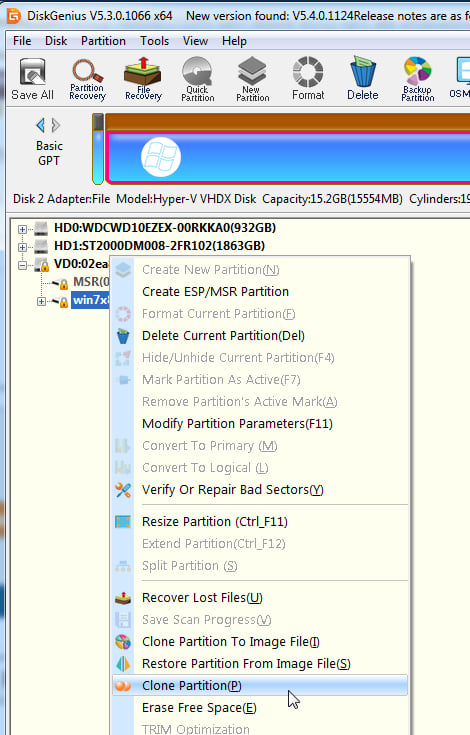Open the Quick Partition tool
Viewport: 470px width, 735px height.
197,78
